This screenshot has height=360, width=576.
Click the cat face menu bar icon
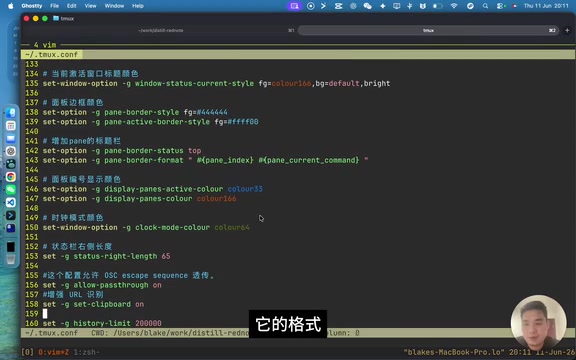click(423, 6)
